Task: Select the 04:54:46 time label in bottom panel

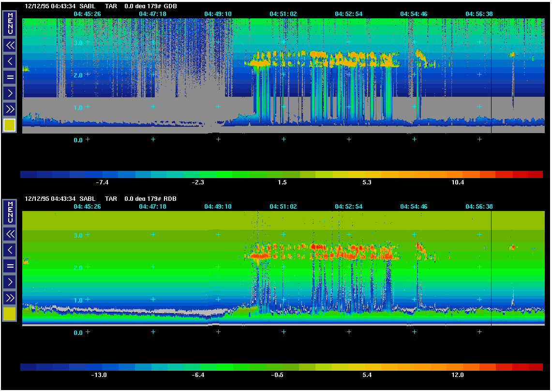Action: click(414, 207)
